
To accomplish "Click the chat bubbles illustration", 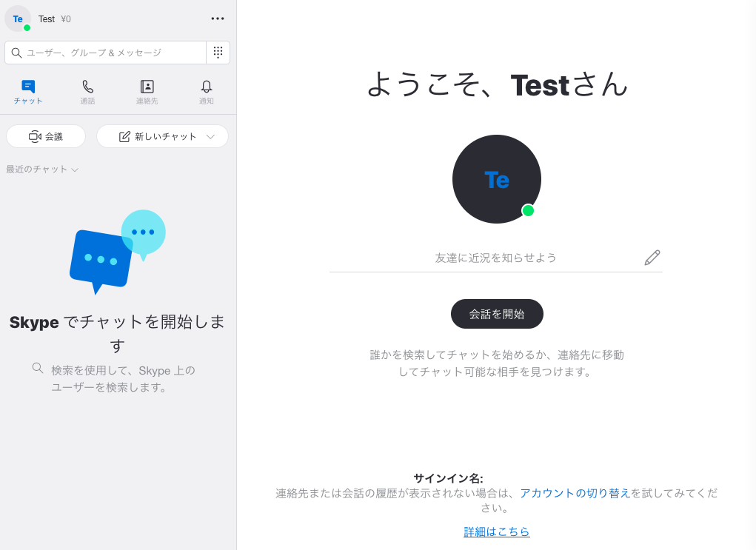I will tap(118, 252).
